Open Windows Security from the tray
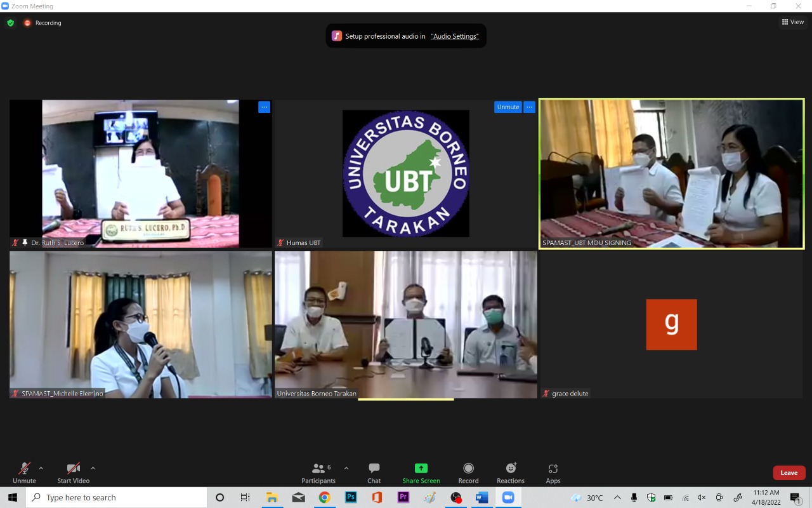 click(x=651, y=498)
